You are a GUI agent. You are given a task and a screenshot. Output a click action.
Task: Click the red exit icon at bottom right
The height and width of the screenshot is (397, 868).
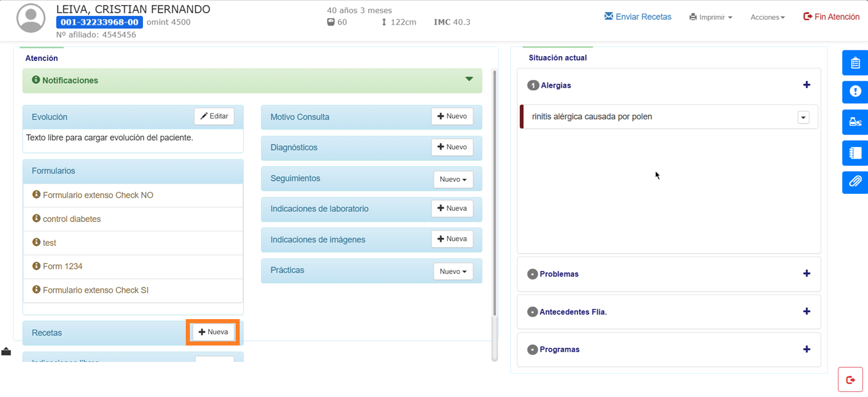click(850, 380)
